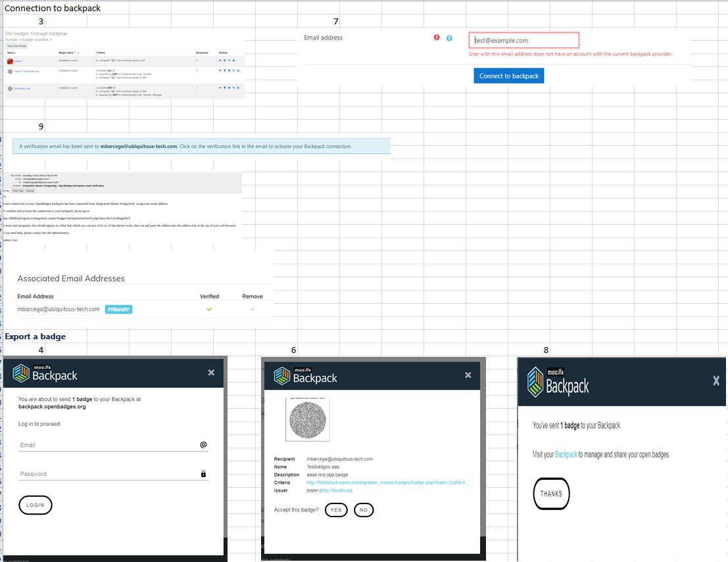The width and height of the screenshot is (728, 562).
Task: Duplicate badge2 with the copy icon
Action: click(x=230, y=60)
